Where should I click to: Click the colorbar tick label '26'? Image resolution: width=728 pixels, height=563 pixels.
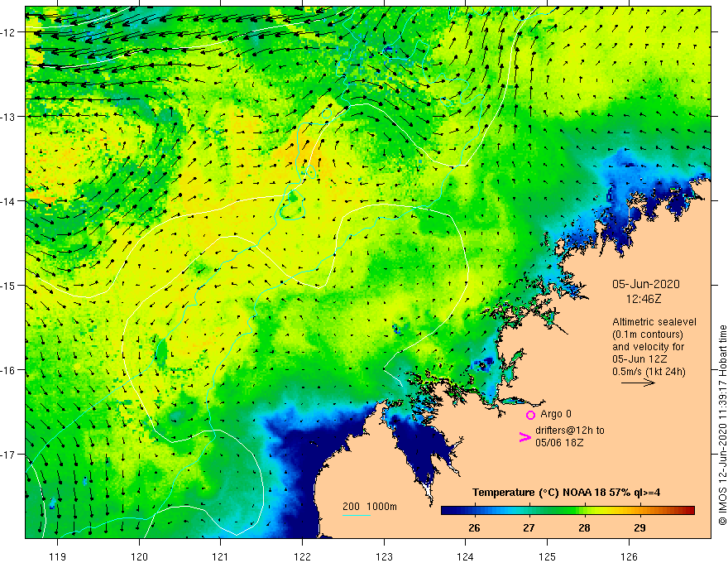click(x=474, y=528)
